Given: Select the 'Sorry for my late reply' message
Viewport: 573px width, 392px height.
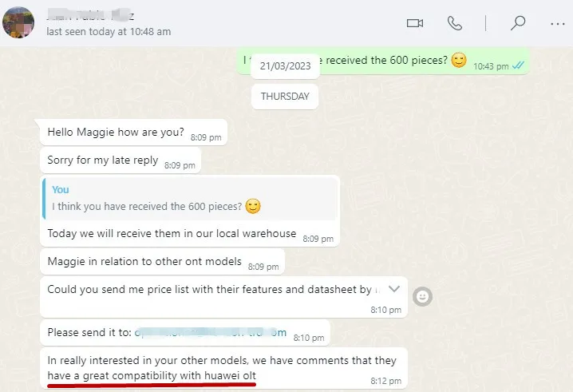Looking at the screenshot, I should (x=121, y=160).
